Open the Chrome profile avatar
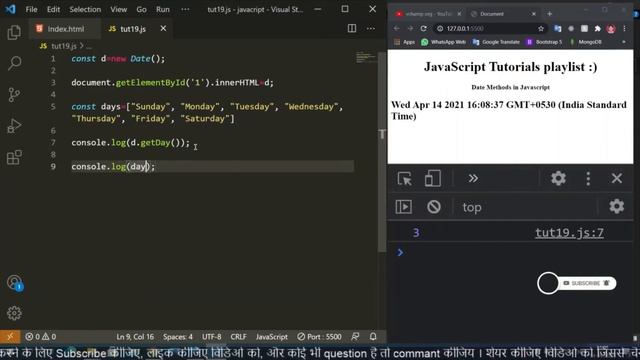The height and width of the screenshot is (360, 640). [611, 29]
